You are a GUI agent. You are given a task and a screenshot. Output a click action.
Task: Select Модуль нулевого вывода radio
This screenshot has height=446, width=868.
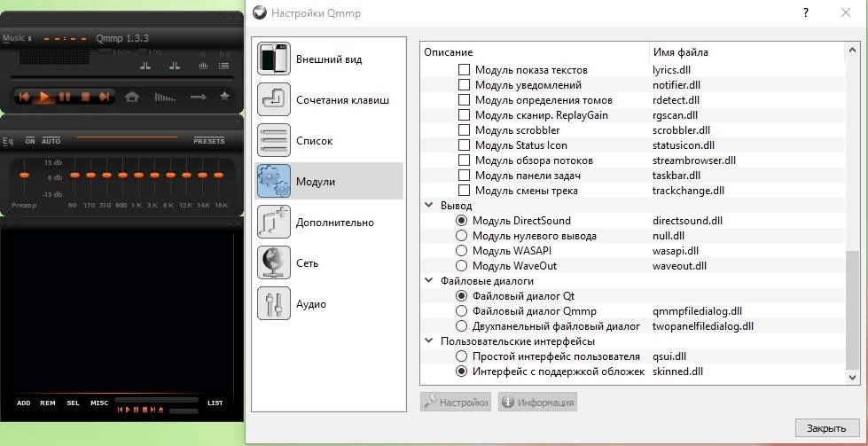pyautogui.click(x=461, y=236)
